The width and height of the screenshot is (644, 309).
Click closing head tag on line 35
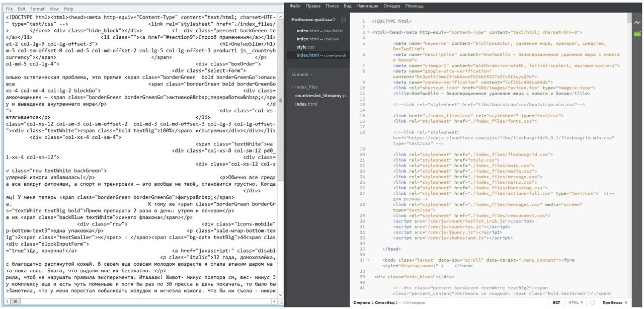click(392, 249)
